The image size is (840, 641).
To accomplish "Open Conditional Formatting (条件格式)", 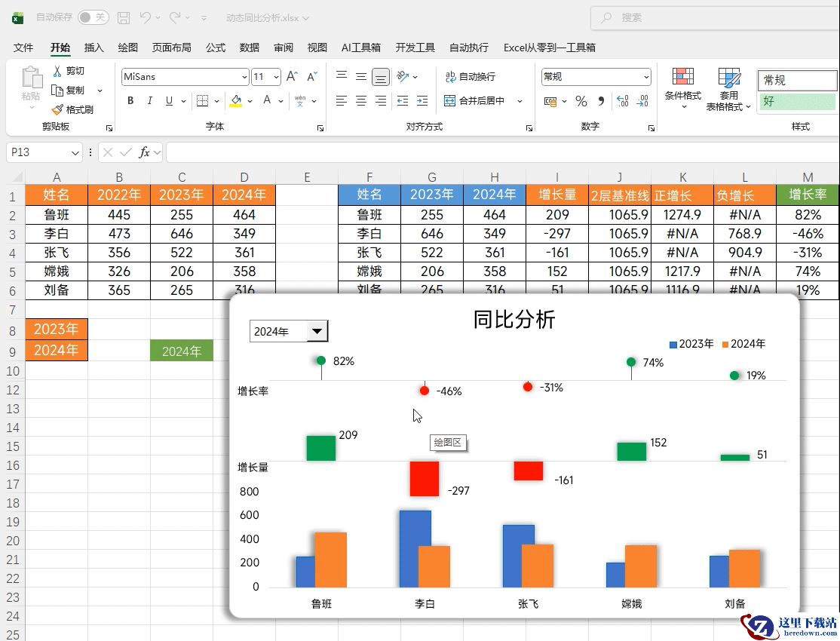I will 682,87.
